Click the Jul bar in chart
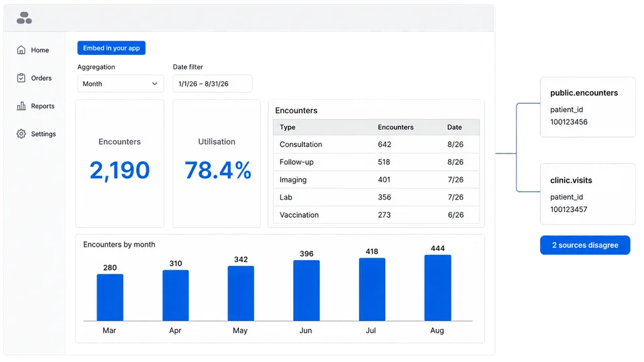This screenshot has height=362, width=644. click(372, 290)
